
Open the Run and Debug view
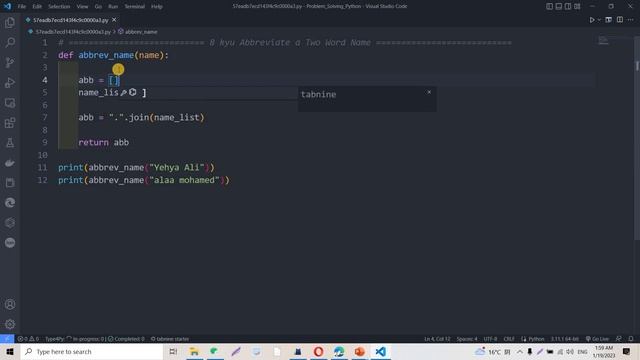pos(10,82)
